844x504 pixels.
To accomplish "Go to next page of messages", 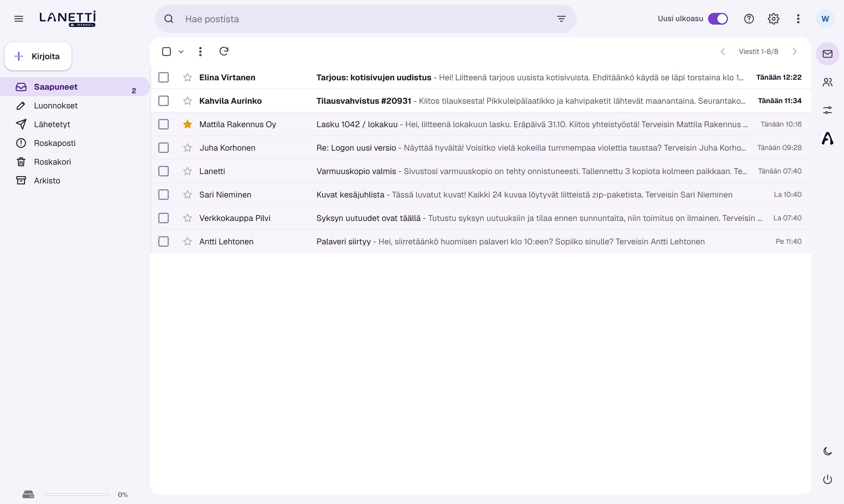I will pos(794,52).
